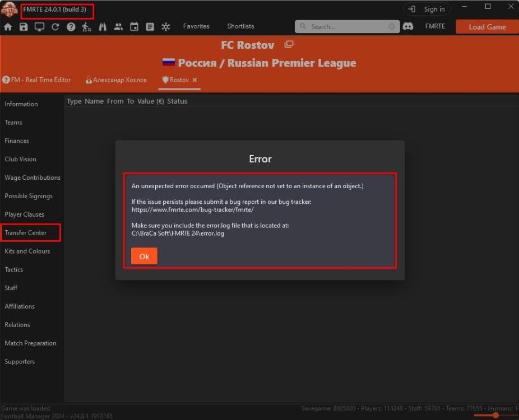Open Player Clauses section
519x420 pixels.
pos(24,214)
